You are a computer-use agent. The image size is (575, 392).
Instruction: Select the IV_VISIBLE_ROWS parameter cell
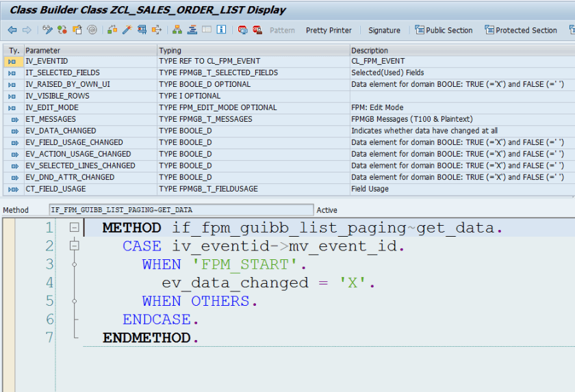[x=90, y=96]
